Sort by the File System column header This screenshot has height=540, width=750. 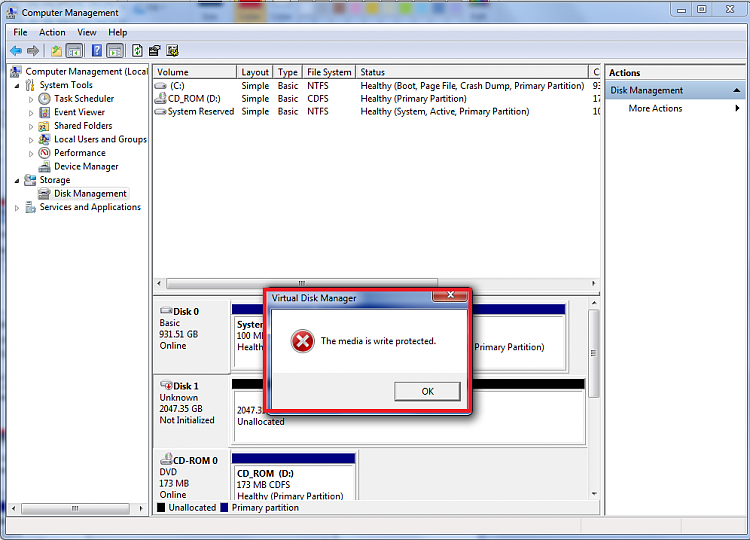[329, 72]
